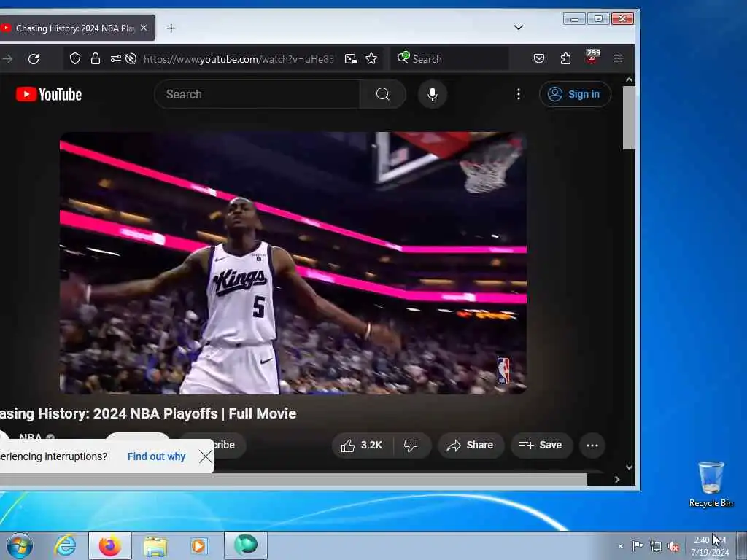Click the muted volume speaker tray icon

pyautogui.click(x=673, y=547)
